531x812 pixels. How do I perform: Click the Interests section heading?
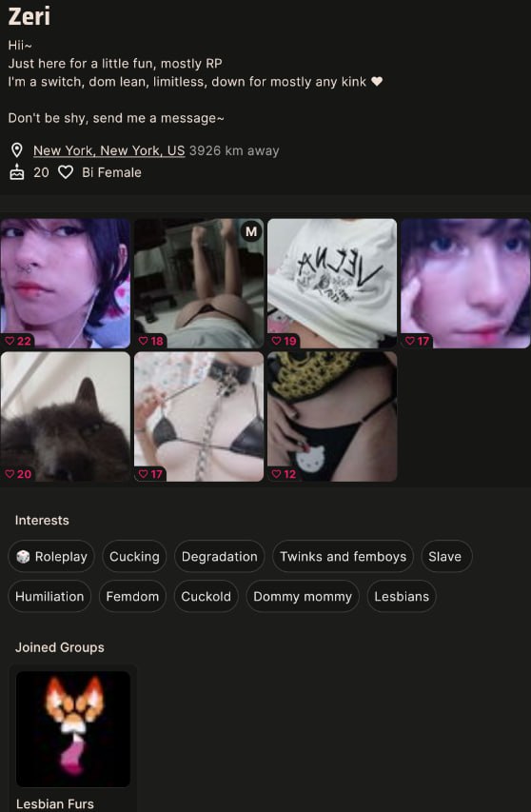tap(42, 520)
